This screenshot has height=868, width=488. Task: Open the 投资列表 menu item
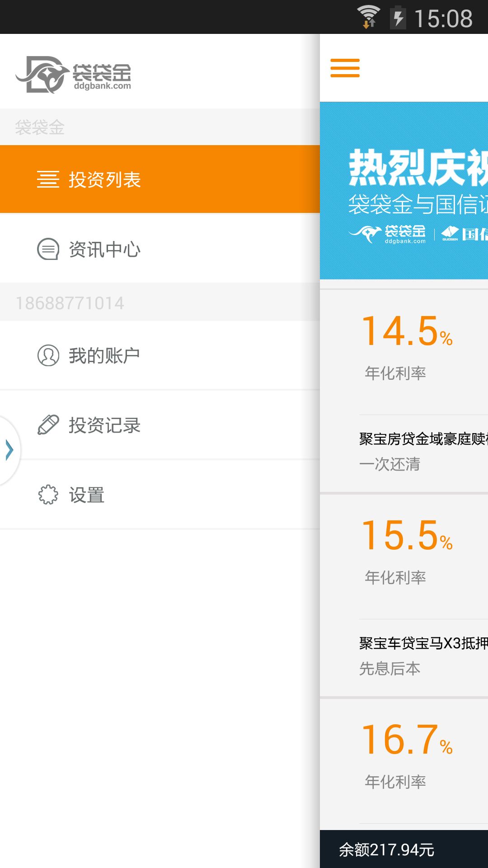pos(160,179)
